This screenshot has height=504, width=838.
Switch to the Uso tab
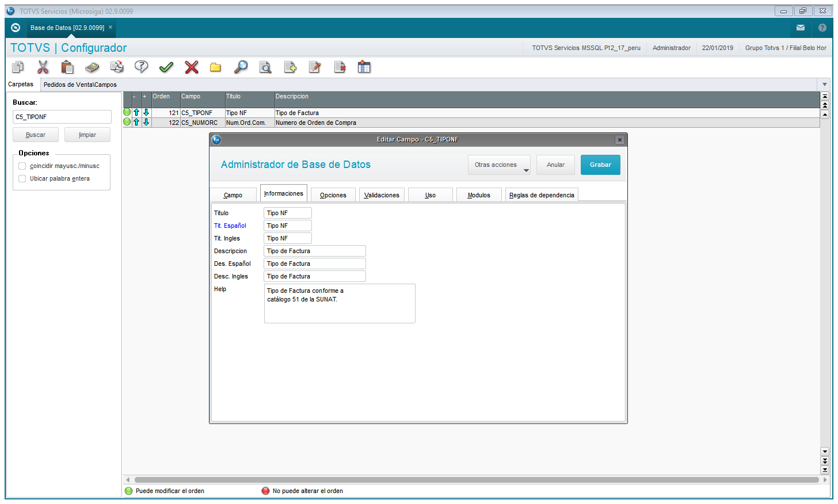pos(431,195)
